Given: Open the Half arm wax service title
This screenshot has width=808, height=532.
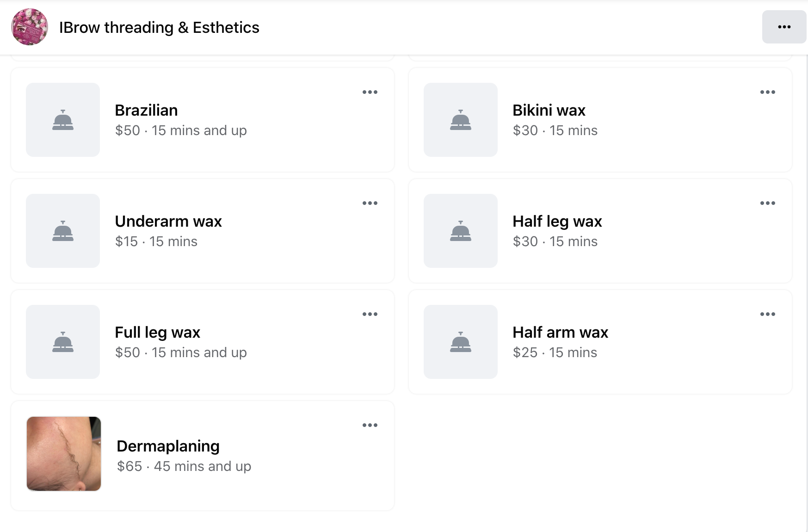Looking at the screenshot, I should (x=560, y=332).
